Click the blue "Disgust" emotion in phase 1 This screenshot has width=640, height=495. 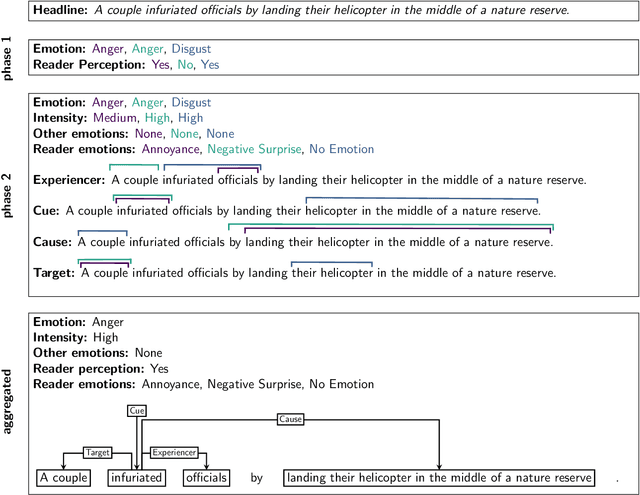(191, 48)
